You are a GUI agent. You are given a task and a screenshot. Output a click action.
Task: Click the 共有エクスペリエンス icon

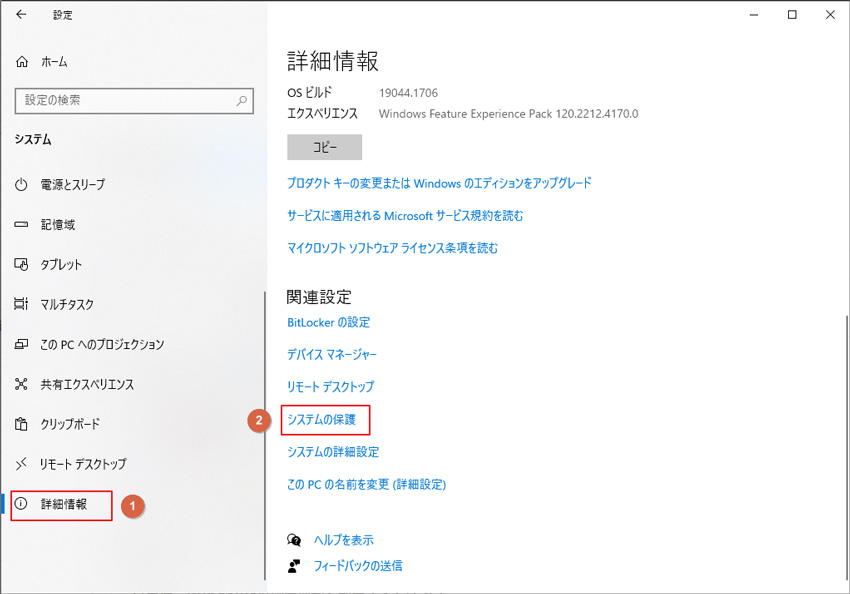pyautogui.click(x=21, y=384)
